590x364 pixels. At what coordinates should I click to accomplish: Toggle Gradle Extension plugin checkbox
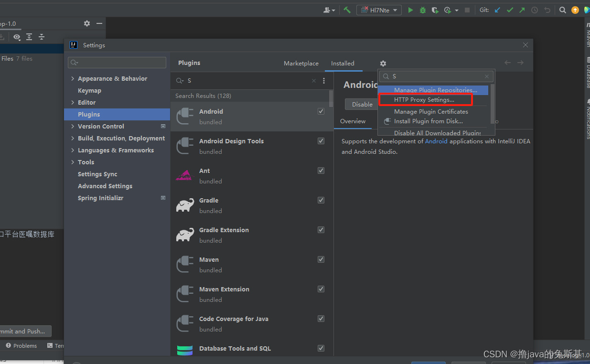tap(321, 230)
